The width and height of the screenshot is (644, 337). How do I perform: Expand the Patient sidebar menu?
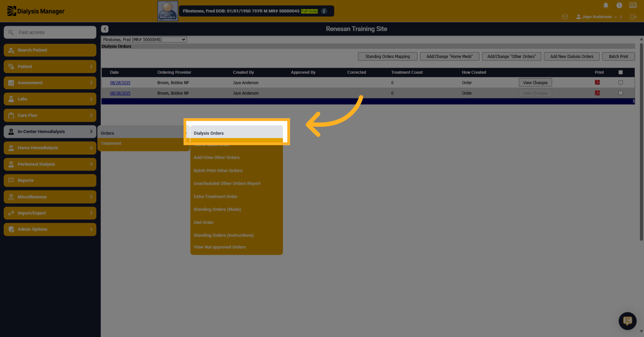[x=50, y=66]
